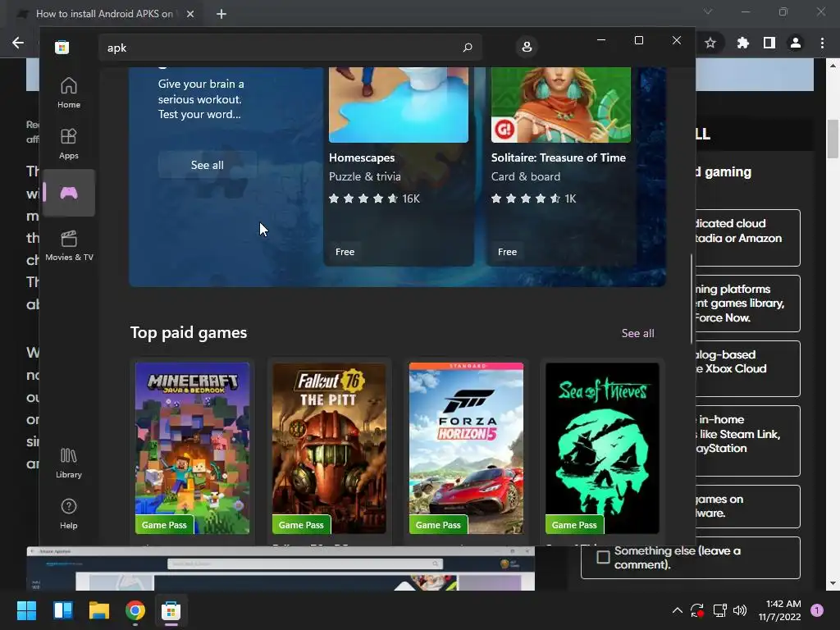Open clock showing 1:42 AM

(x=780, y=610)
